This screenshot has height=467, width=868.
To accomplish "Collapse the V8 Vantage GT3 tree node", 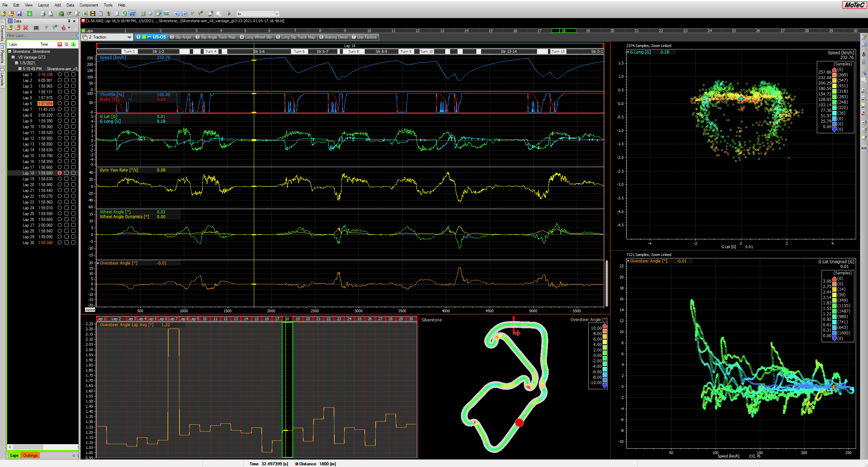I will (x=13, y=57).
